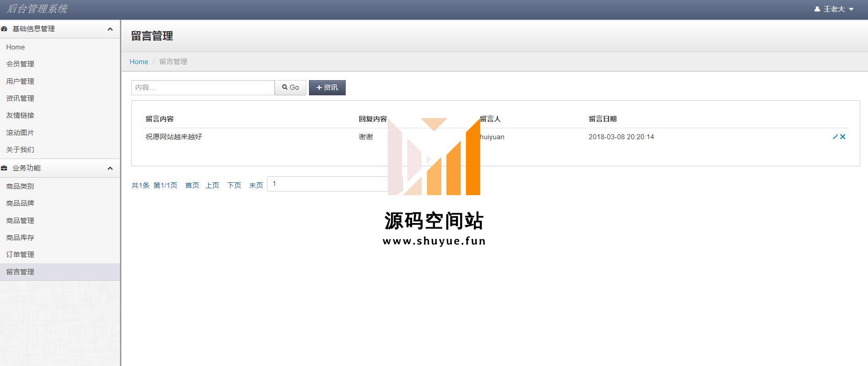Image resolution: width=868 pixels, height=366 pixels.
Task: Delete the message using the X icon
Action: coord(843,137)
